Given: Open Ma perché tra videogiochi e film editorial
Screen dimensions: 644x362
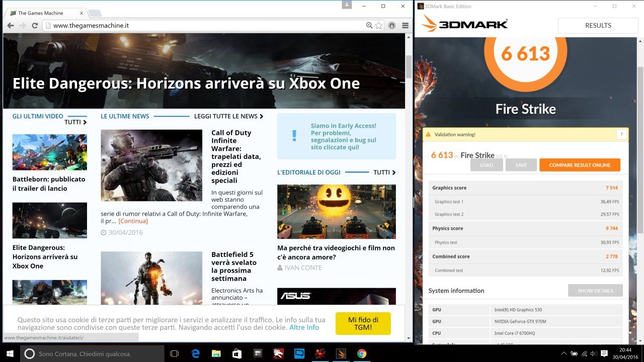Looking at the screenshot, I should 336,252.
